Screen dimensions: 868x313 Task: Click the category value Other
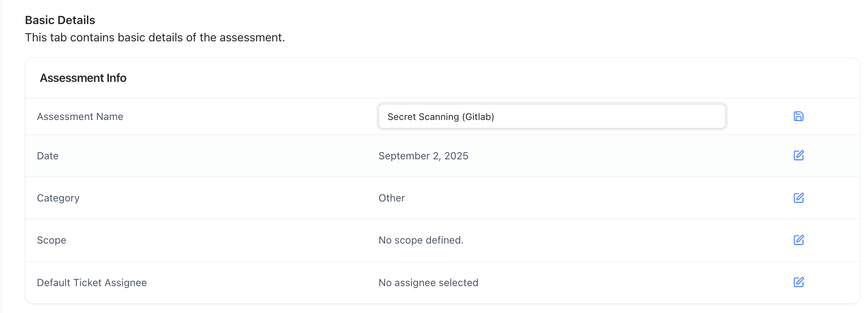pyautogui.click(x=391, y=197)
